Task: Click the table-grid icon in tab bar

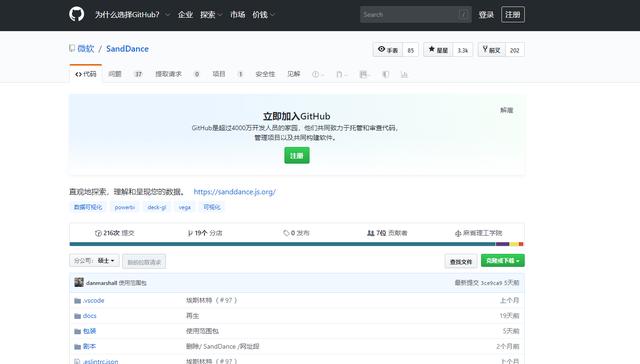Action: pos(364,74)
